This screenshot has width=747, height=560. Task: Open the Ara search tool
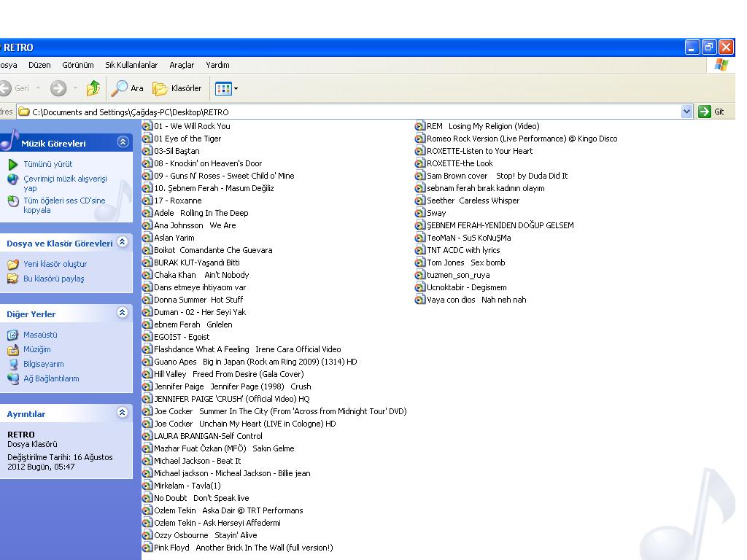[x=127, y=88]
